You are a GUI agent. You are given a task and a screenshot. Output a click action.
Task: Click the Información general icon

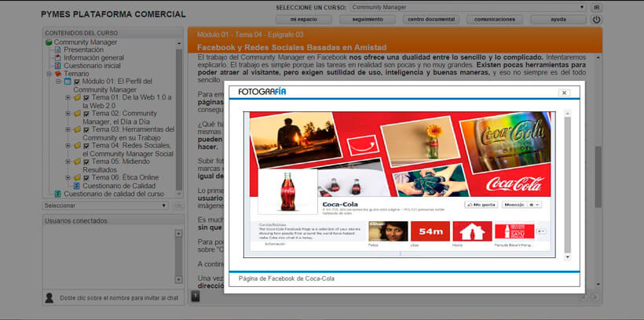click(58, 58)
